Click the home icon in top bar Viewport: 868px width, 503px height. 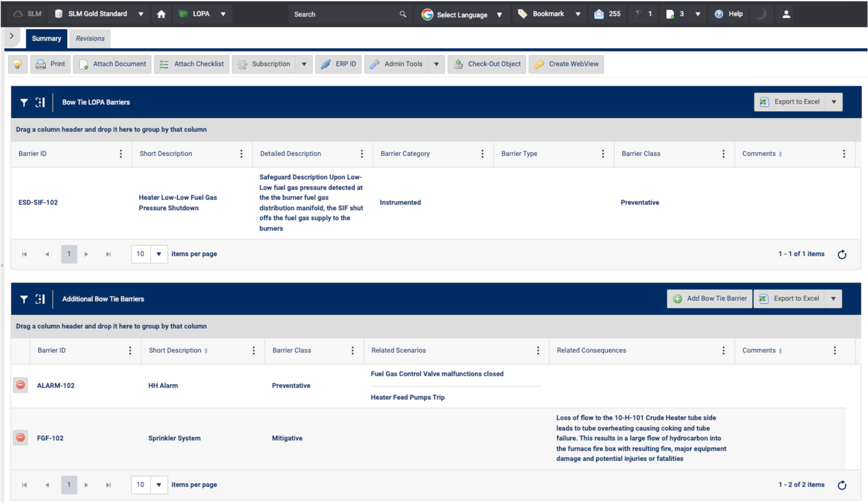[x=161, y=14]
